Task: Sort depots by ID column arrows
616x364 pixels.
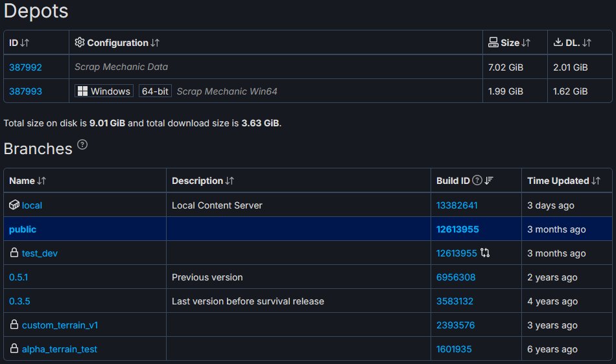Action: coord(25,43)
